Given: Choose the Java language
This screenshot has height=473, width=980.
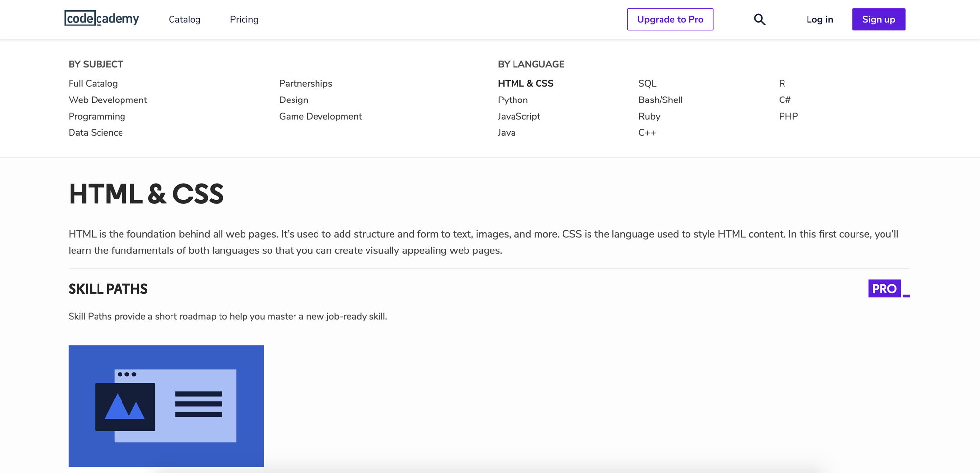Looking at the screenshot, I should coord(507,133).
